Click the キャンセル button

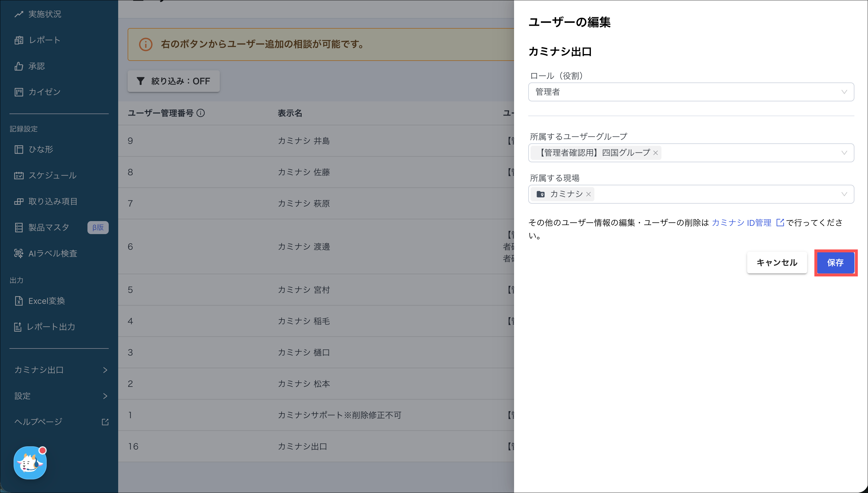pos(777,263)
